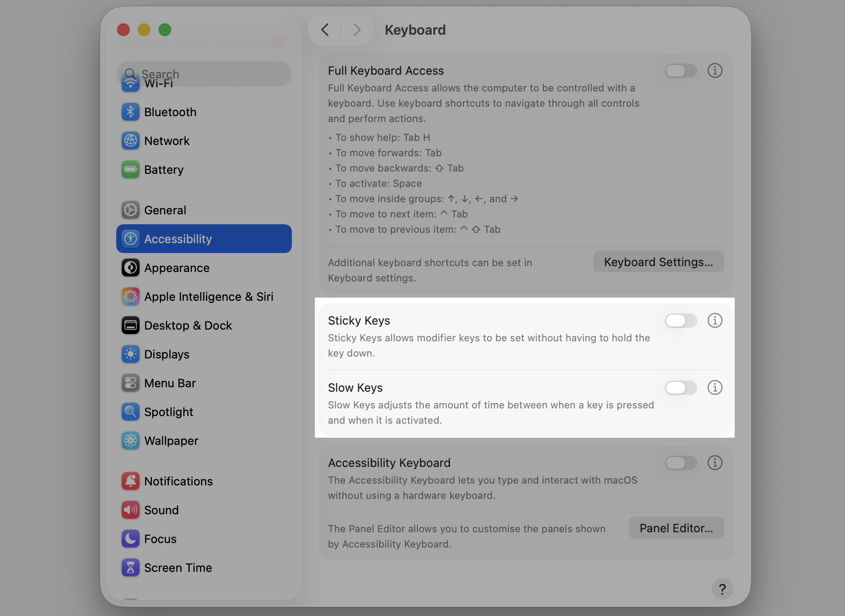Click the Slow Keys heading text
Screen dimensions: 845x616
pos(355,388)
